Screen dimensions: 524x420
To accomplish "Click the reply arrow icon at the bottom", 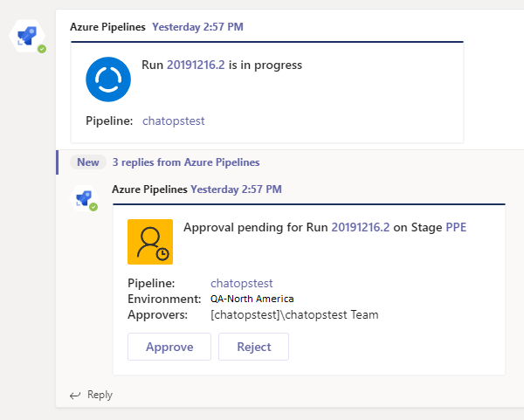I will [x=75, y=396].
